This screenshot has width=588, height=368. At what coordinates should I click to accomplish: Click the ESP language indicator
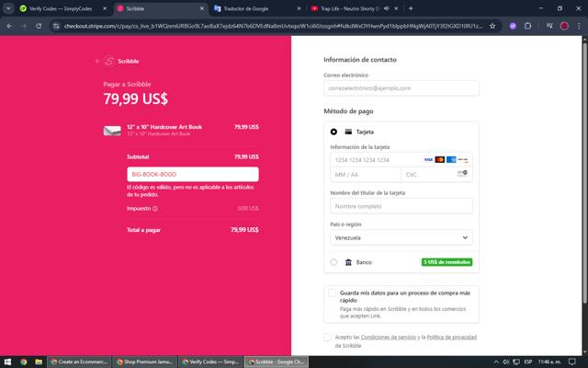(528, 362)
